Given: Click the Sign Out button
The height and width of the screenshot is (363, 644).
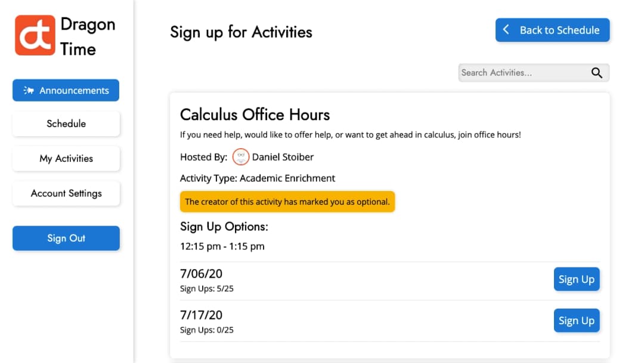Looking at the screenshot, I should point(66,238).
